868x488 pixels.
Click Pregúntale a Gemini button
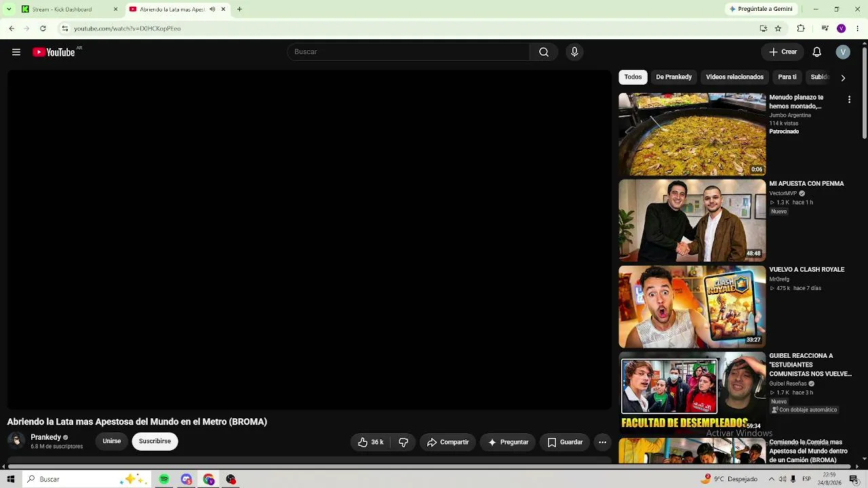pyautogui.click(x=760, y=9)
